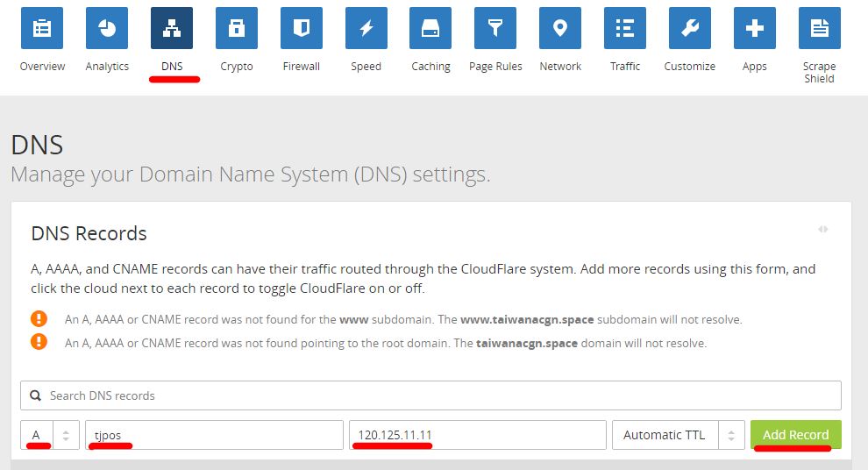Viewport: 868px width, 470px height.
Task: Open the Network location pin icon
Action: pos(560,29)
